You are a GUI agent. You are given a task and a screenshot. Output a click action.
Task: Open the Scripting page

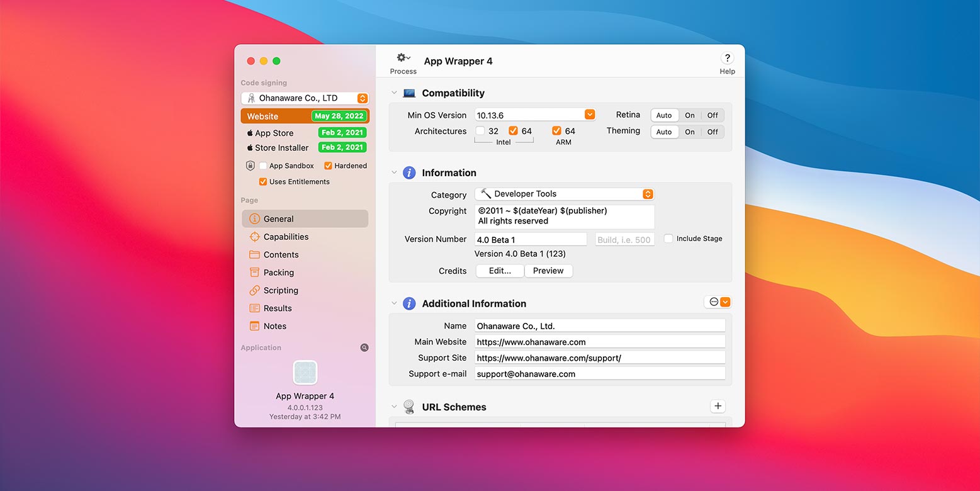[305, 290]
